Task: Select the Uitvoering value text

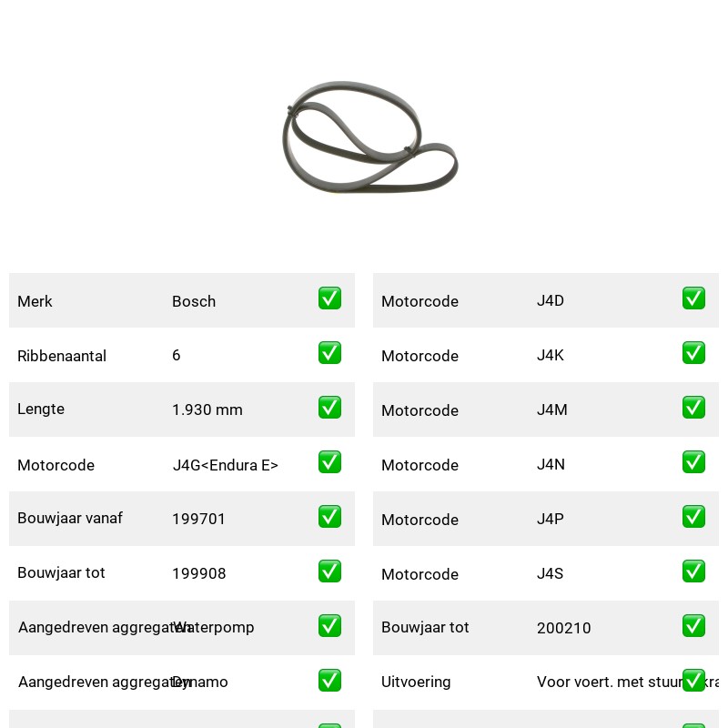Action: [628, 682]
